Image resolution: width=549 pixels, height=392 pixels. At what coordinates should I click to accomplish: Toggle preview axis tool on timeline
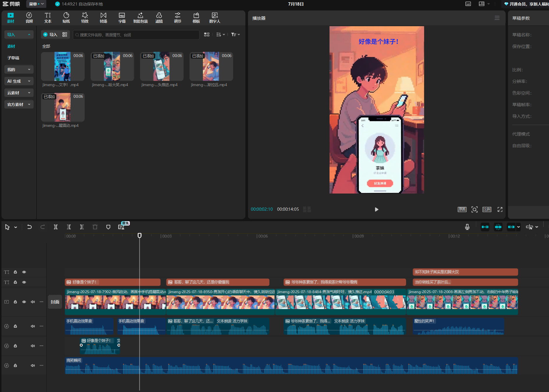(x=529, y=227)
